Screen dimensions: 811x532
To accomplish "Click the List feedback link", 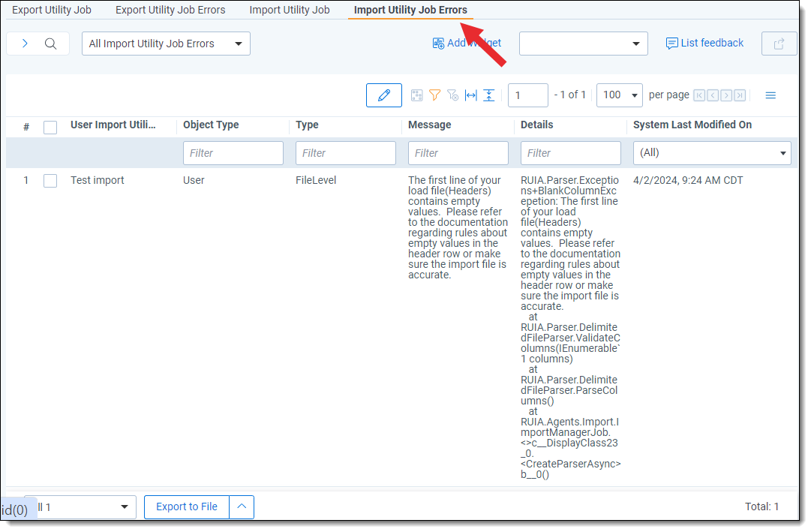I will [704, 44].
